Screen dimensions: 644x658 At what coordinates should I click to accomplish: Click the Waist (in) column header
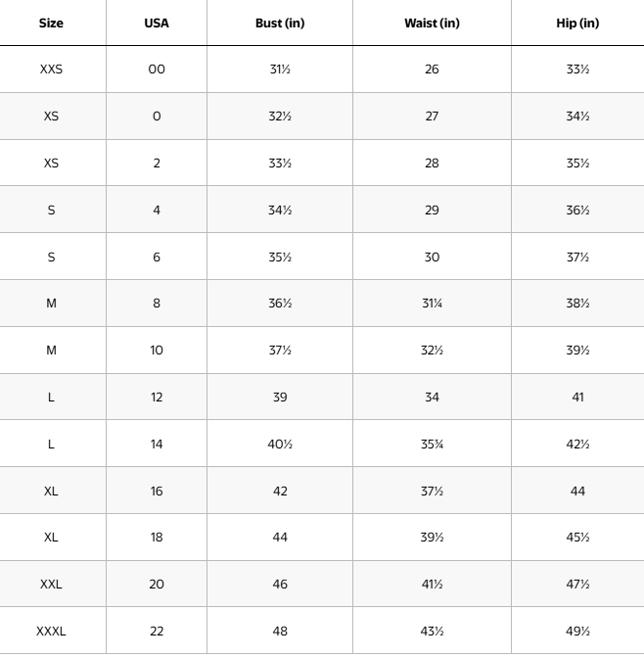[x=432, y=23]
